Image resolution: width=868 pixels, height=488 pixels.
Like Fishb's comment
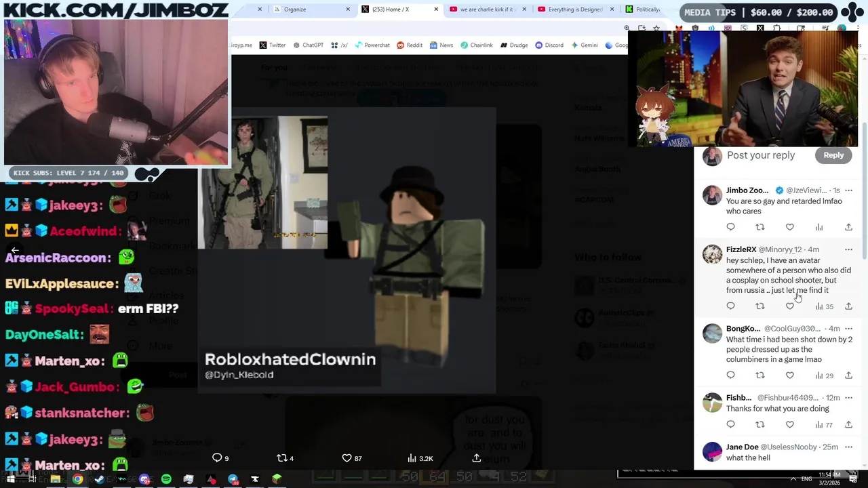coord(789,424)
